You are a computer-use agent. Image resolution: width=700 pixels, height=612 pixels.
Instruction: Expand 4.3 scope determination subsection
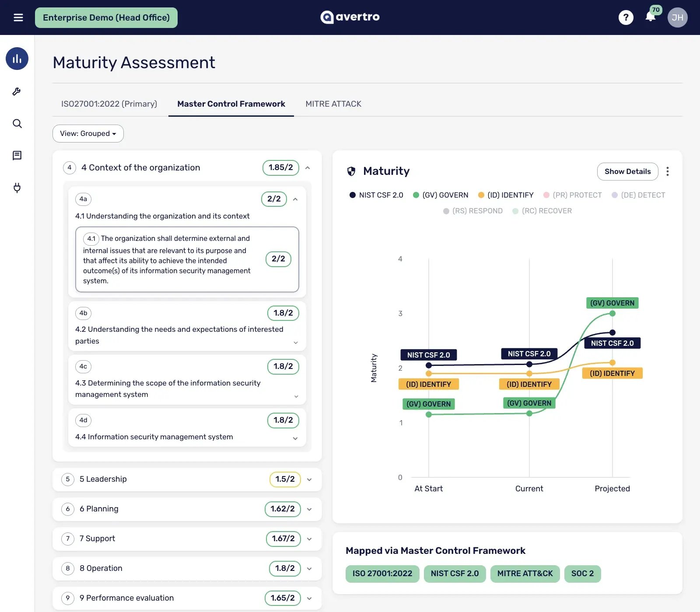tap(296, 396)
